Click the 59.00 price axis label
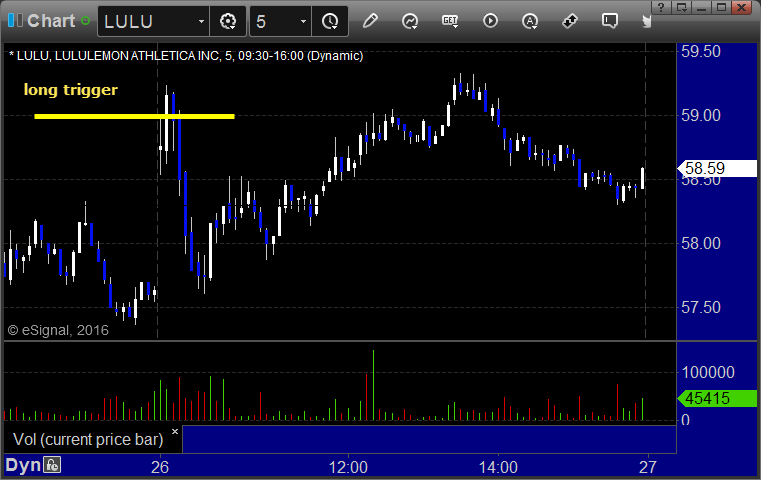This screenshot has width=761, height=480. click(701, 116)
